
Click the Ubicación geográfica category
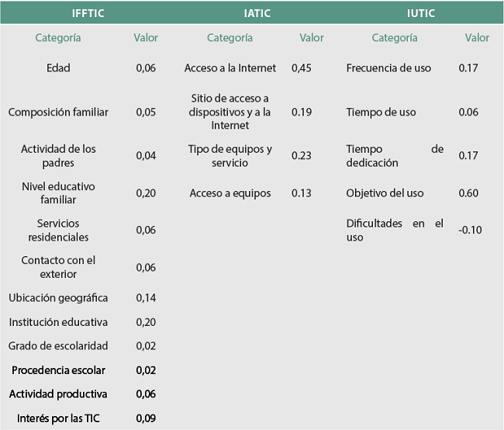click(58, 298)
